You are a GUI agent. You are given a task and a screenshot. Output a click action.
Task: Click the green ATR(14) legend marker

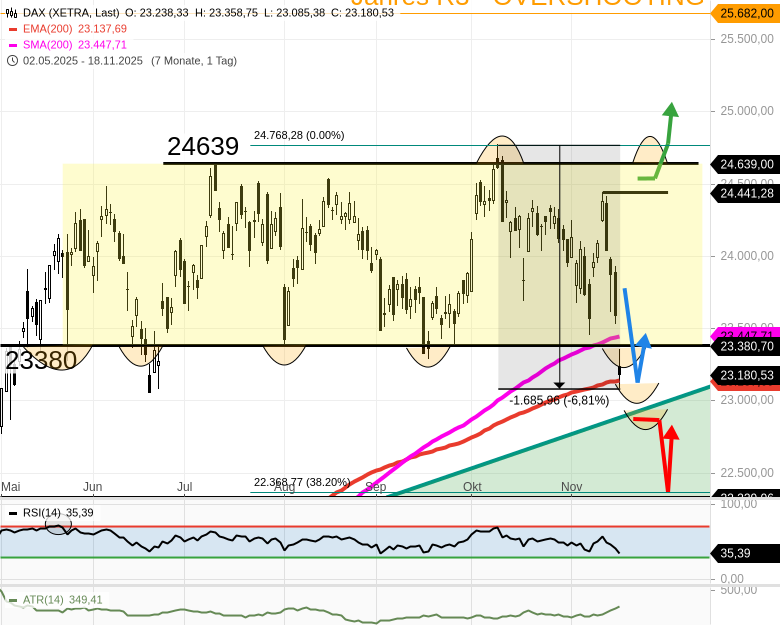click(x=12, y=600)
